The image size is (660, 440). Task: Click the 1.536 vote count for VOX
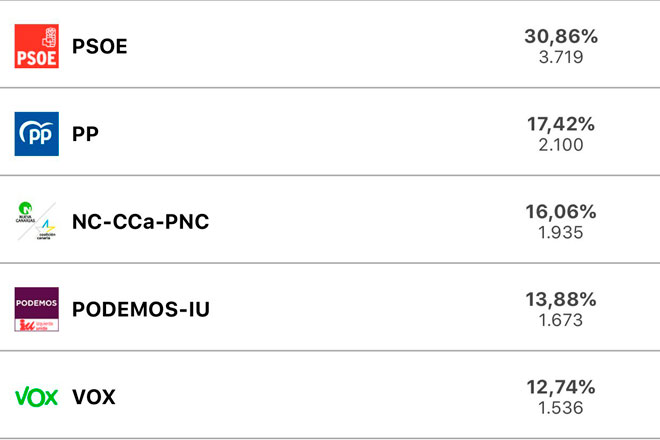pos(560,408)
